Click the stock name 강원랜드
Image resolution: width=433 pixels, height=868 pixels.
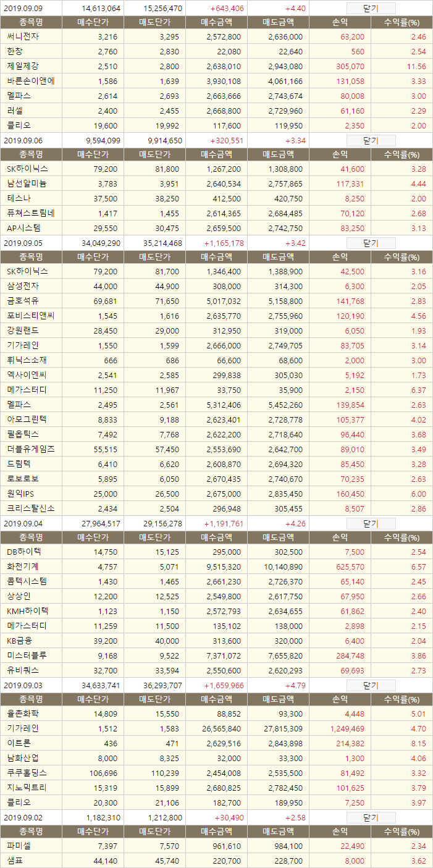point(23,331)
